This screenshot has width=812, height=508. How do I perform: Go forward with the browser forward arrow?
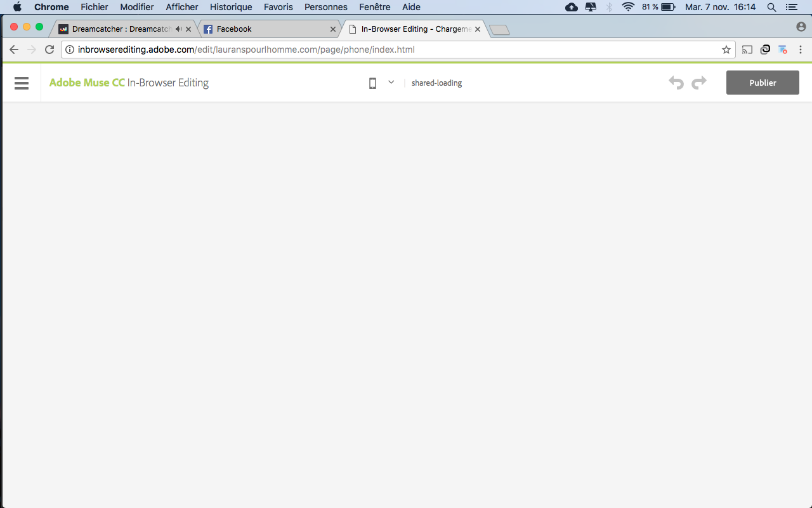32,50
